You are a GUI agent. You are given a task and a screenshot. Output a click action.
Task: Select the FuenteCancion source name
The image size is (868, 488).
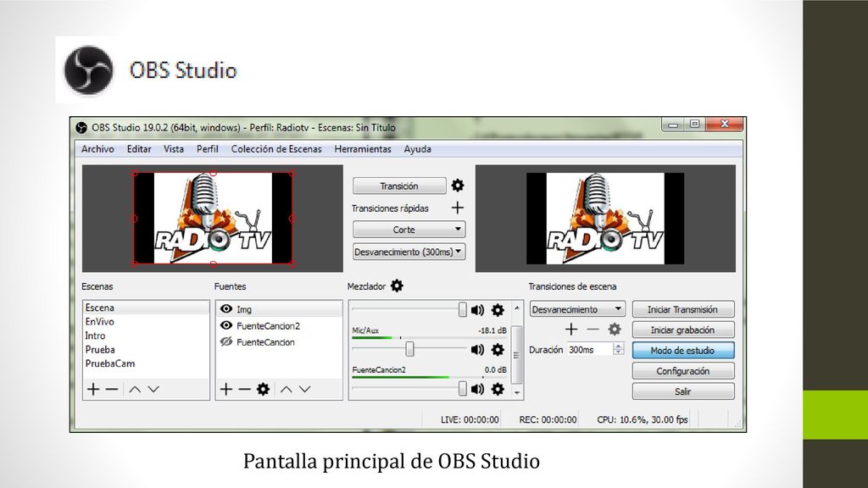pyautogui.click(x=265, y=342)
